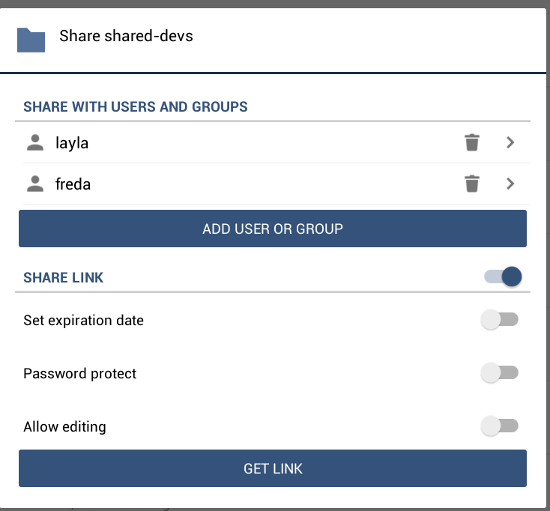Select the layla user entry
This screenshot has width=550, height=511.
click(276, 142)
